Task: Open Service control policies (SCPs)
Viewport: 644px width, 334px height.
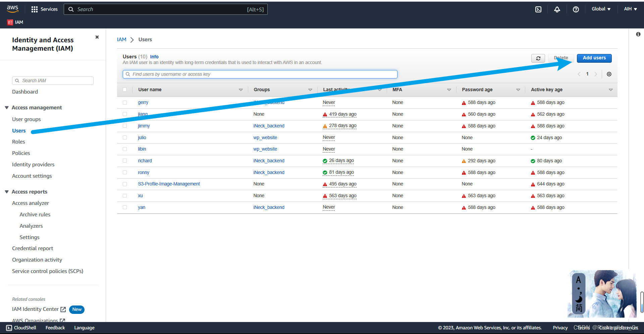Action: coord(48,271)
